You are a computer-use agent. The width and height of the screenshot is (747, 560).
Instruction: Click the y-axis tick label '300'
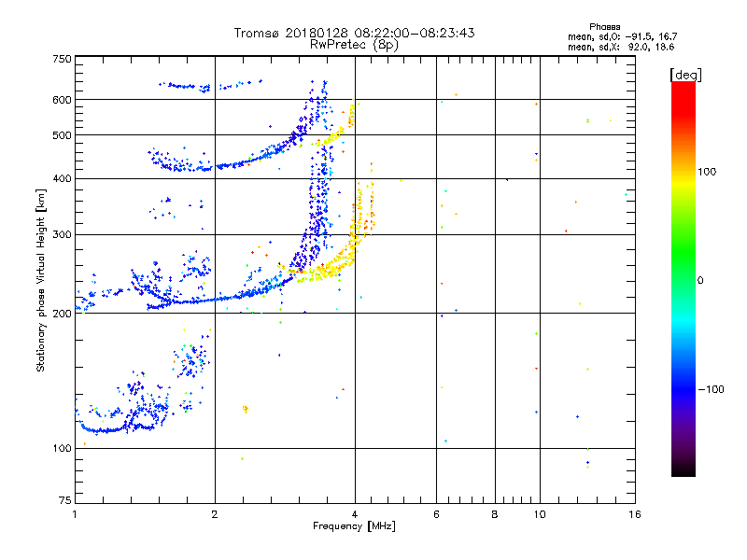[62, 235]
